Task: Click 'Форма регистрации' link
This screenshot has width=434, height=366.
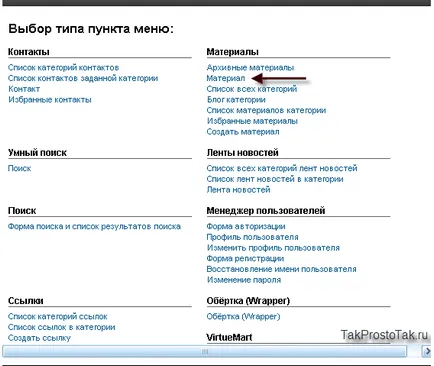Action: 245,258
